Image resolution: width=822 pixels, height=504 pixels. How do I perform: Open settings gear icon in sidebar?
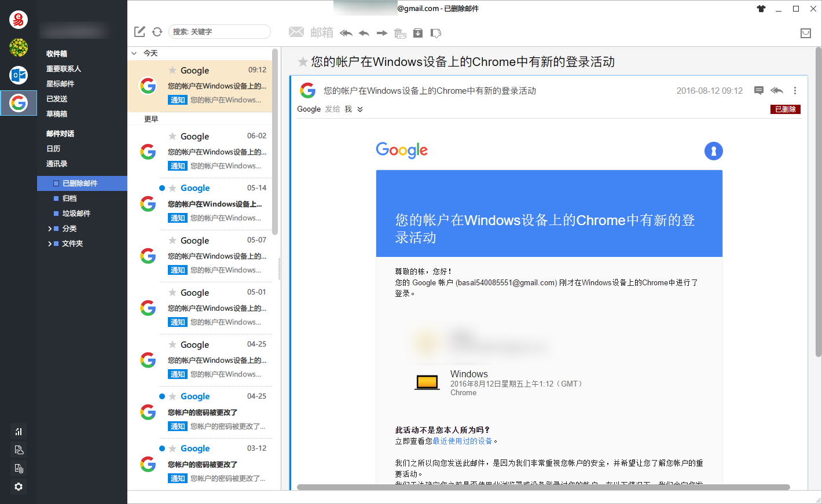[x=19, y=487]
